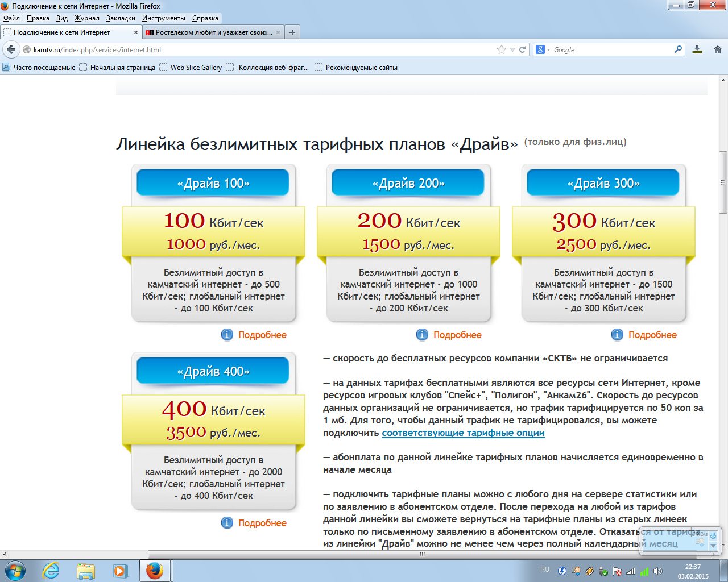Open the Закладки menu
Screen dimensions: 728x582
(121, 18)
